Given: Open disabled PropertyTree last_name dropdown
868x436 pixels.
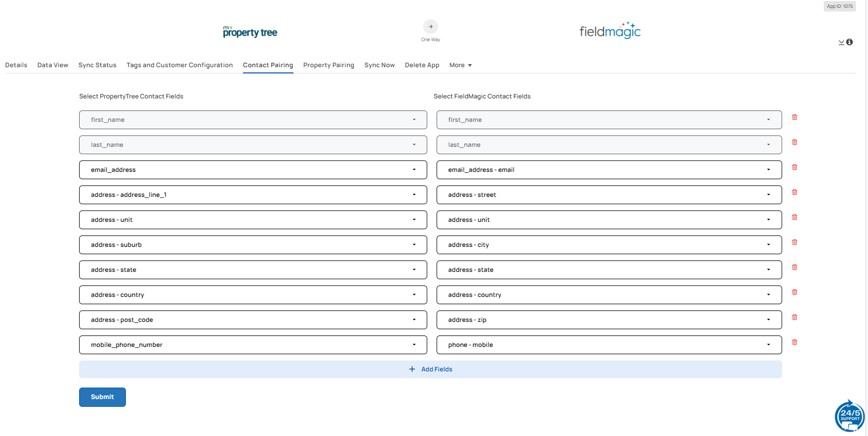Looking at the screenshot, I should [253, 145].
